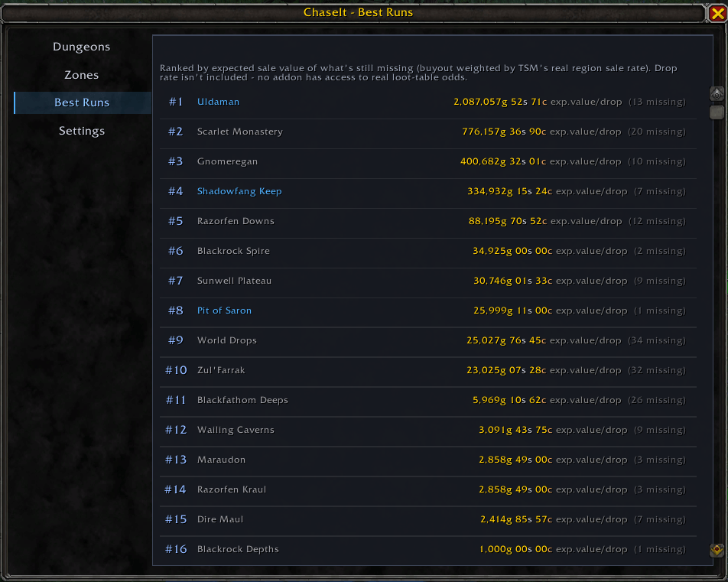Select the Razorfen Downs row
The width and height of the screenshot is (728, 582).
[x=427, y=221]
